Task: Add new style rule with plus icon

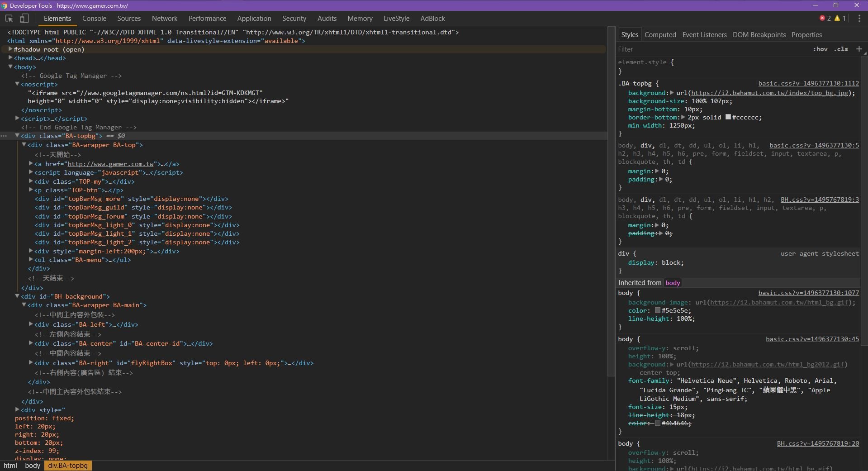Action: (x=859, y=49)
